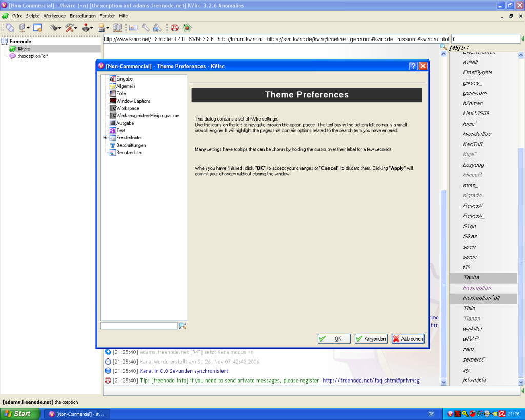Screen dimensions: 525x420
Task: Open the Werkzeuge menu
Action: pos(54,16)
